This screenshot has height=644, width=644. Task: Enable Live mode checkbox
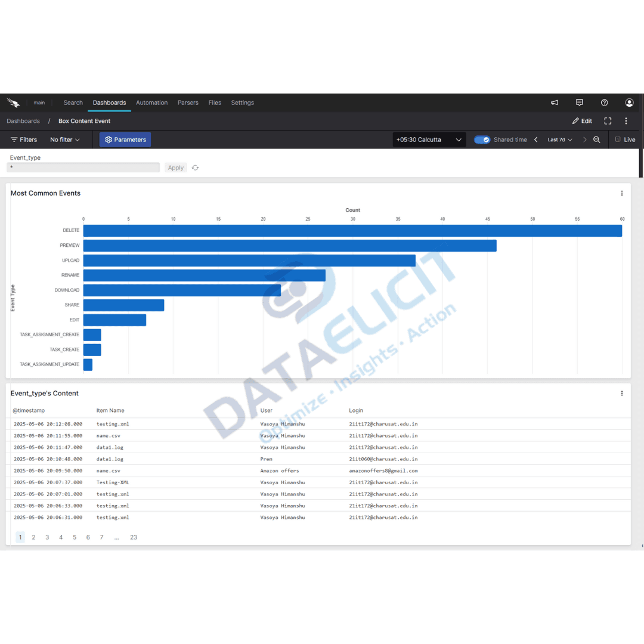tap(618, 140)
